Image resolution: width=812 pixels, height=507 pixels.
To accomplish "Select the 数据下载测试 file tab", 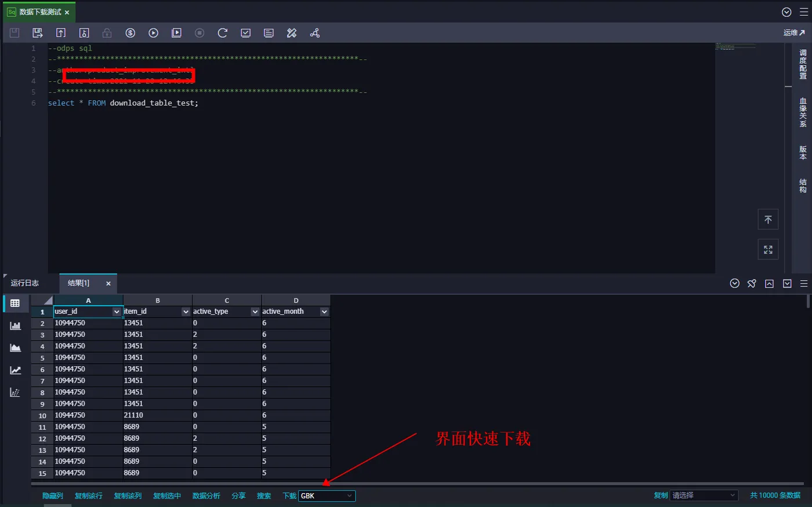I will tap(38, 12).
